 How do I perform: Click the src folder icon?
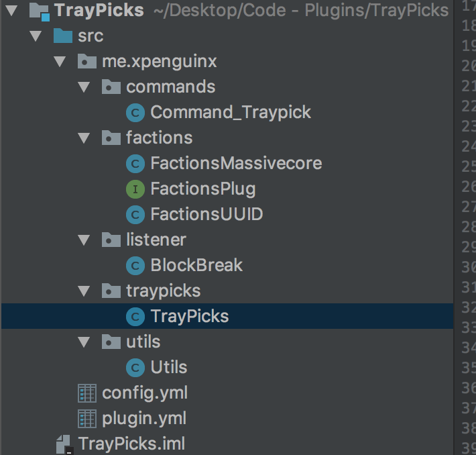(62, 36)
